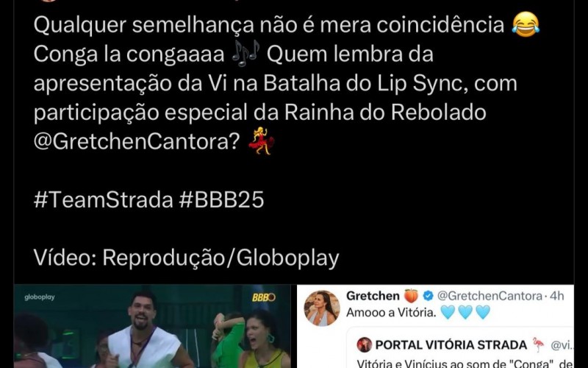The image size is (588, 368).
Task: Click the flamingo emoji after Portal Vitória Strada
Action: (x=538, y=344)
